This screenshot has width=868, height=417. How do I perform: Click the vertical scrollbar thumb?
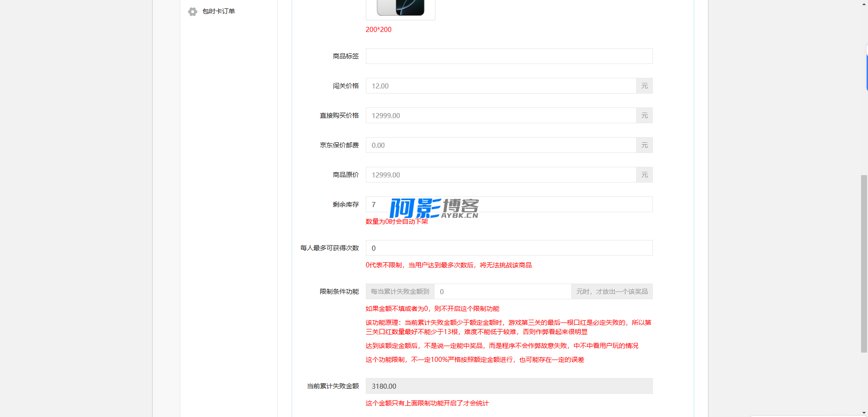tap(864, 263)
